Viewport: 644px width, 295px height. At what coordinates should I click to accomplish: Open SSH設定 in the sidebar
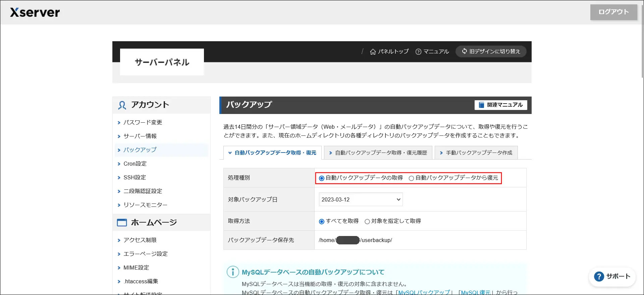135,177
